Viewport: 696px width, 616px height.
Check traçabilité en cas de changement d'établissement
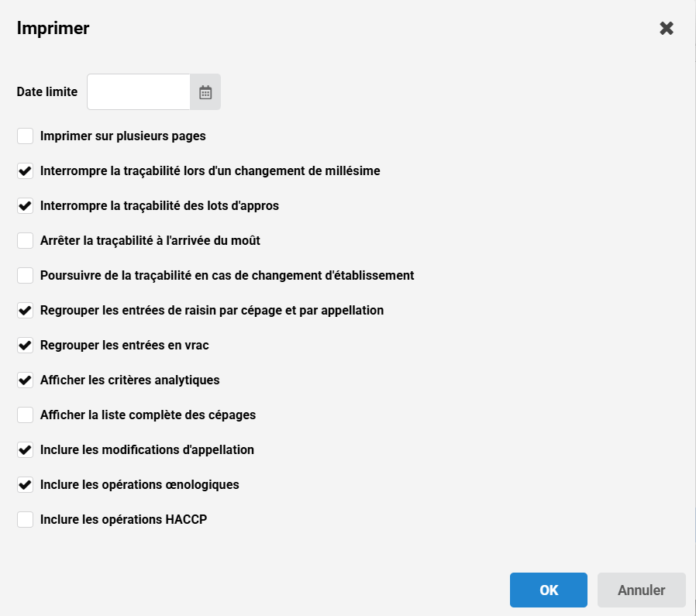(26, 276)
